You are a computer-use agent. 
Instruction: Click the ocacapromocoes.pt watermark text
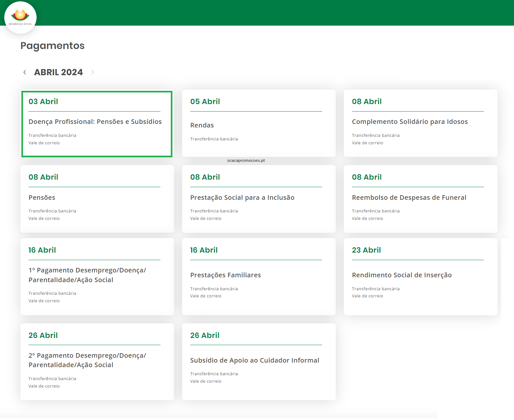[246, 161]
